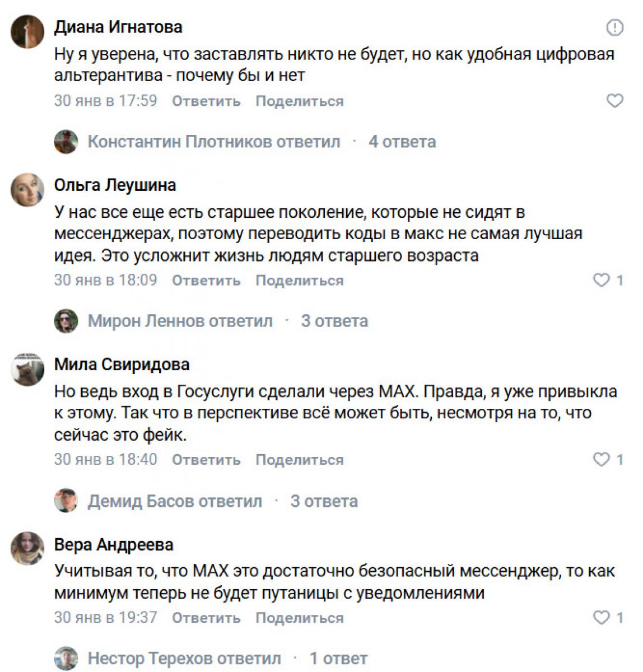
Task: Expand the 3 ответа thread under Мирон Леннов
Action: [x=334, y=321]
